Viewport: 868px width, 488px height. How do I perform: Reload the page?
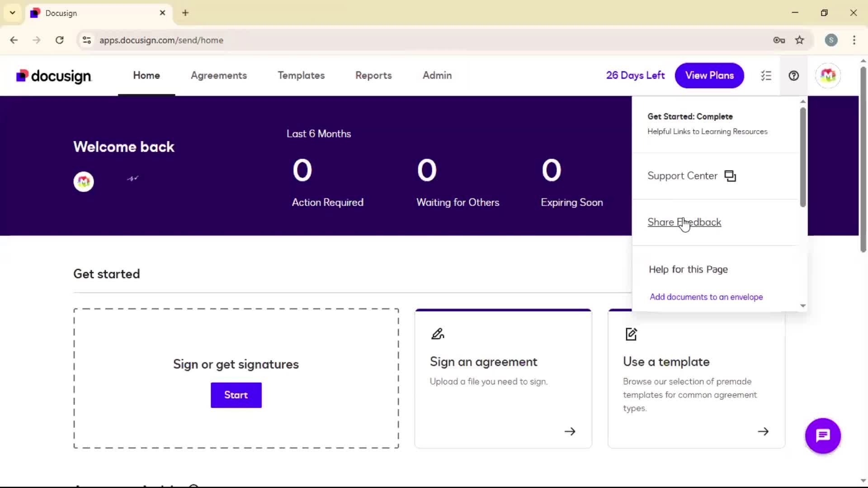click(60, 40)
